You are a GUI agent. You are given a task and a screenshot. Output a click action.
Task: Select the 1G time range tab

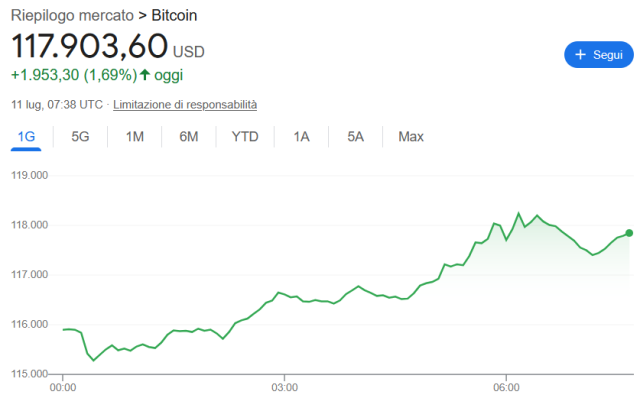(26, 136)
